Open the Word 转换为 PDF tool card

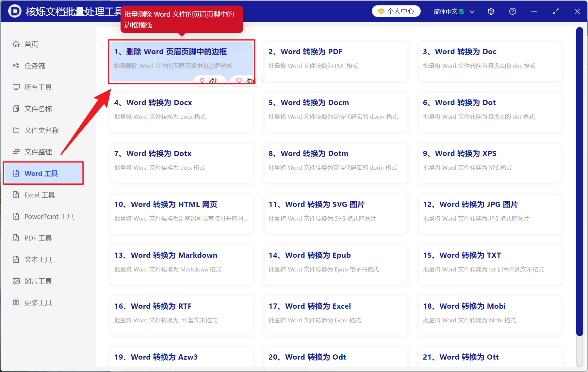[x=335, y=61]
